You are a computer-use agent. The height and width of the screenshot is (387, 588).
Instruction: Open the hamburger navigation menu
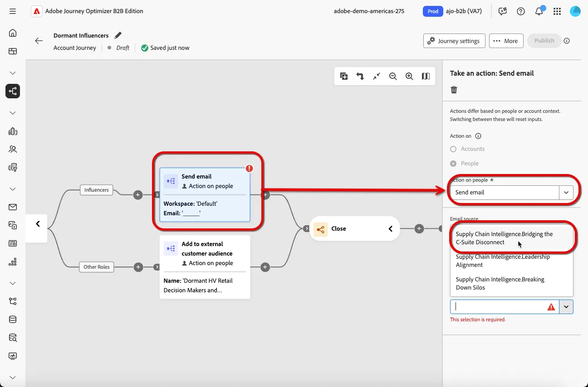(x=13, y=11)
